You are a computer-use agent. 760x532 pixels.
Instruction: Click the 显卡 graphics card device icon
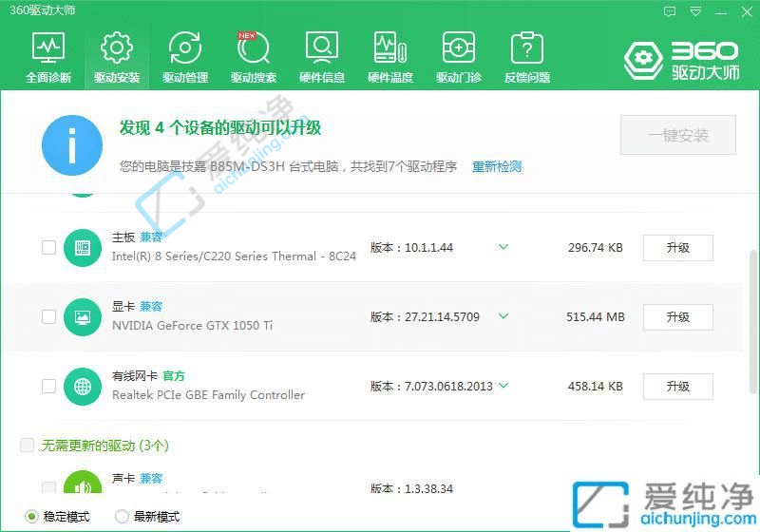tap(83, 317)
